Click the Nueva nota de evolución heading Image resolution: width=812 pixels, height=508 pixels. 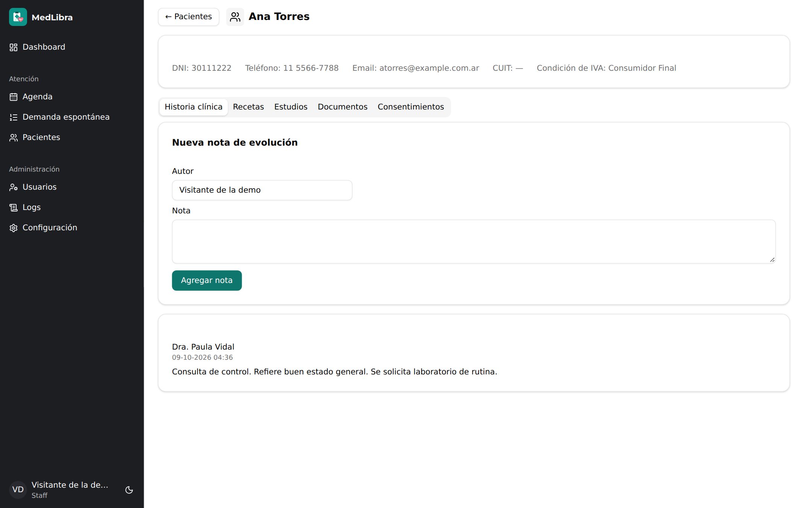point(235,143)
